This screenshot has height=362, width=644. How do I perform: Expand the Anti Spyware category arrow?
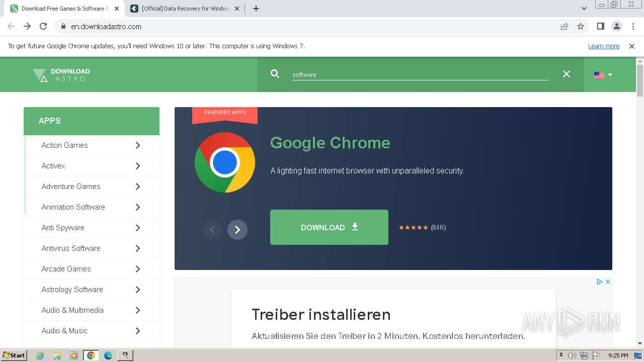pyautogui.click(x=138, y=228)
